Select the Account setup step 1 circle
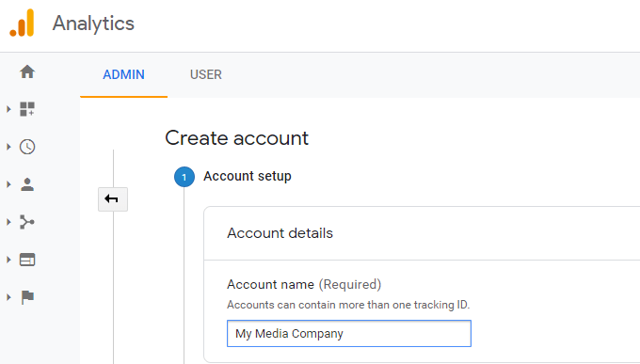This screenshot has height=364, width=640. [x=184, y=177]
